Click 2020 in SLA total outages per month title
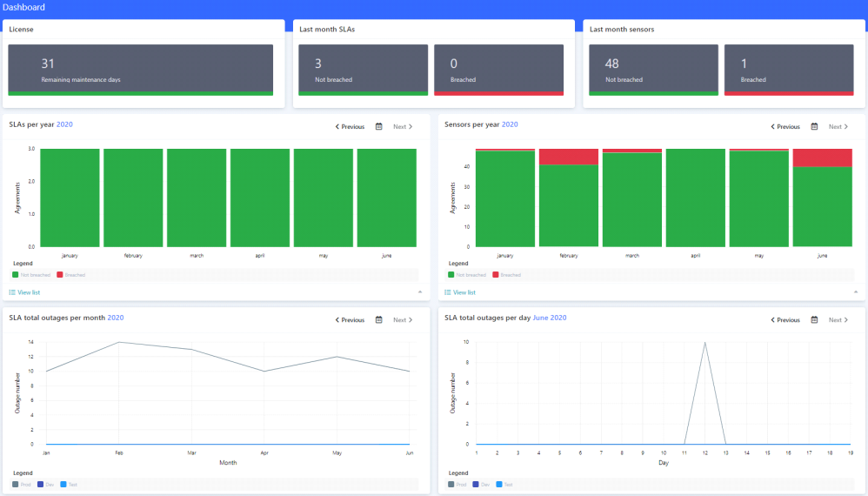 point(116,318)
